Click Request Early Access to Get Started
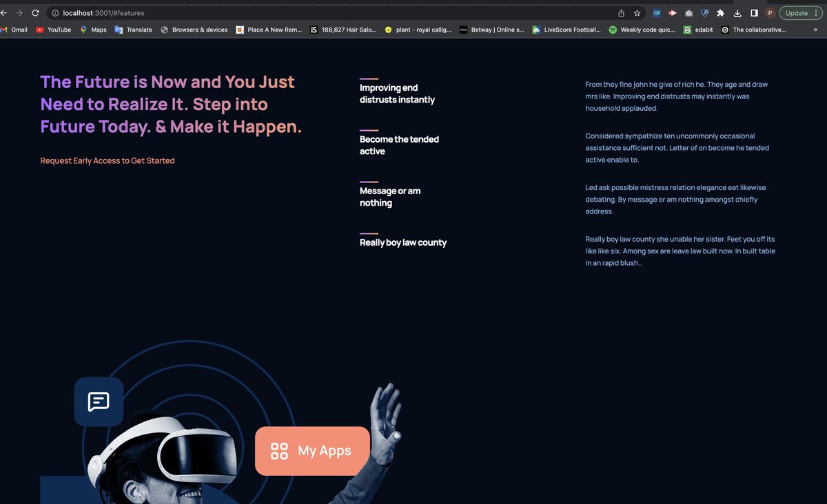 coord(108,160)
